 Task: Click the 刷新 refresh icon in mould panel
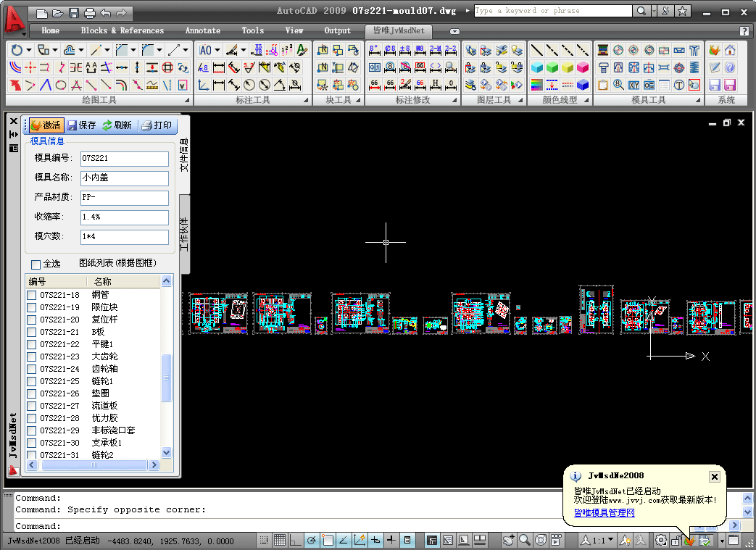point(117,125)
